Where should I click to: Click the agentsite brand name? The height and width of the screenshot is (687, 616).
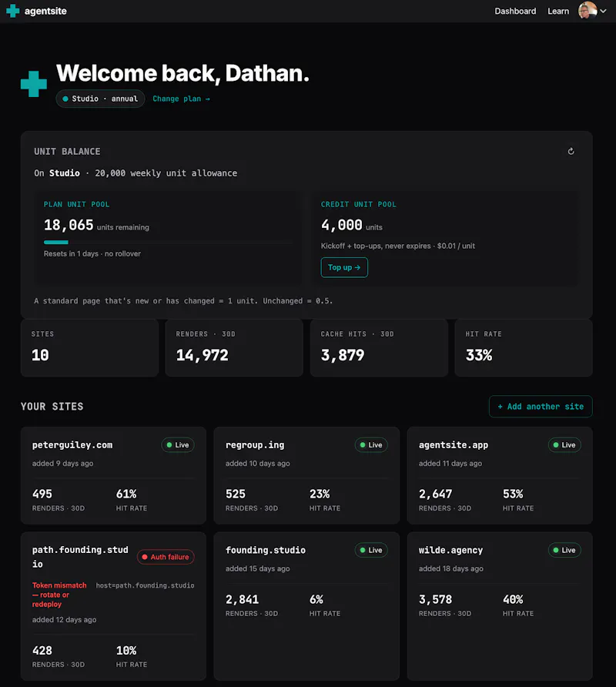click(45, 11)
